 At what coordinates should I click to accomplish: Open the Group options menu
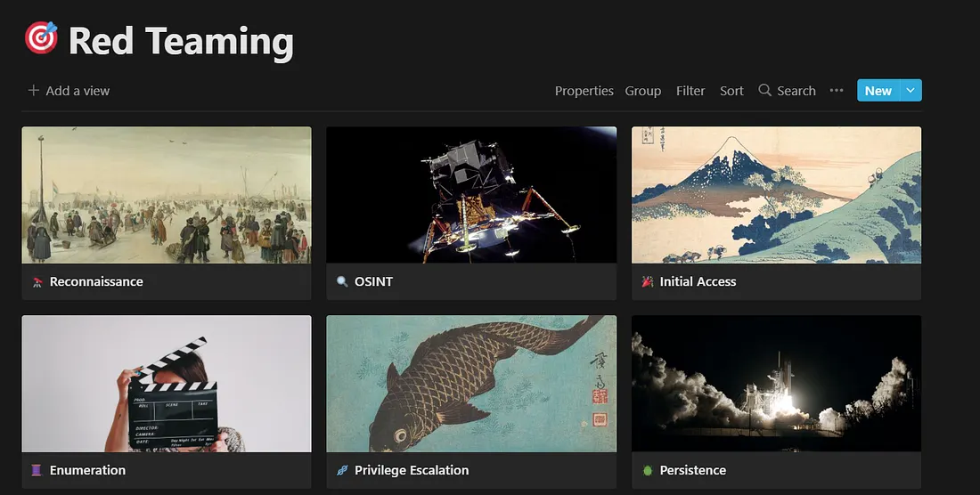[x=642, y=91]
